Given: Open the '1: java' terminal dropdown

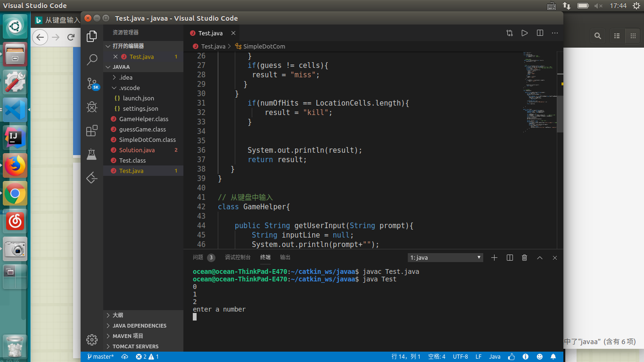Looking at the screenshot, I should click(444, 257).
